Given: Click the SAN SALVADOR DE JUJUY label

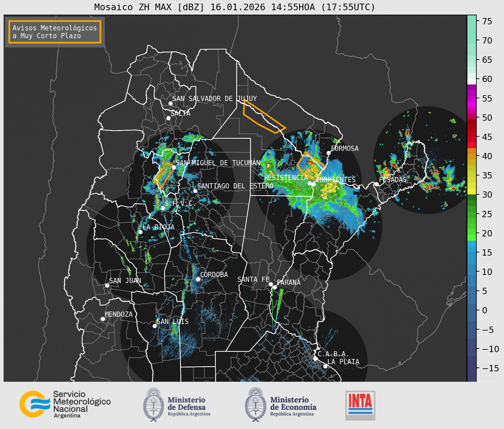Looking at the screenshot, I should (215, 99).
